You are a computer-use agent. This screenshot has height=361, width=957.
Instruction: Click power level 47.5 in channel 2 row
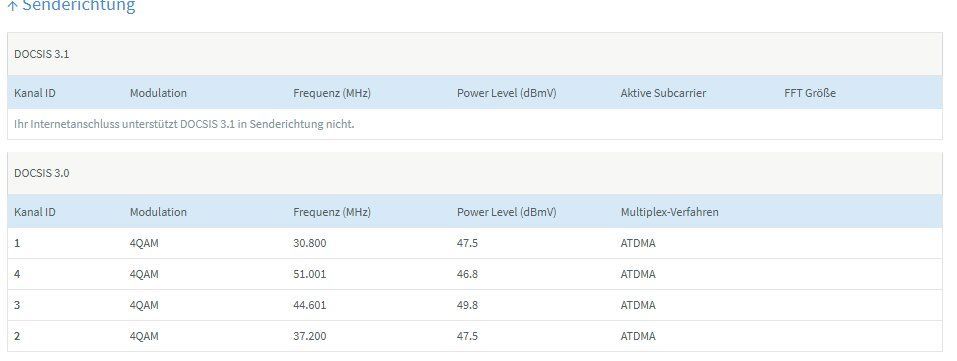coord(467,336)
